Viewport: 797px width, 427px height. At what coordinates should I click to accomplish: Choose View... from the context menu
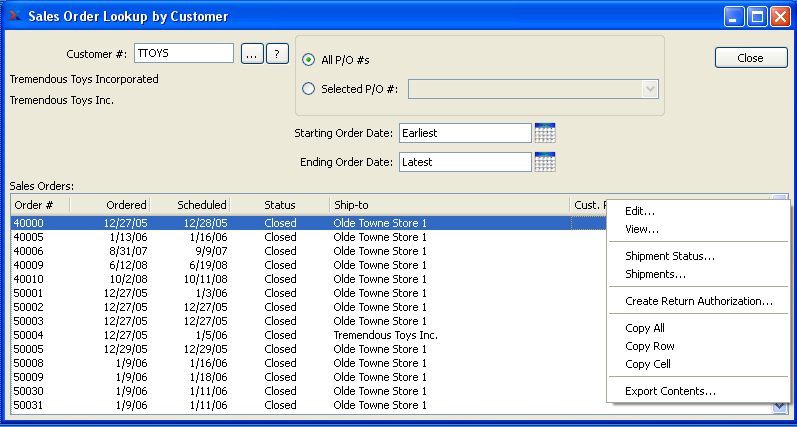pos(642,229)
